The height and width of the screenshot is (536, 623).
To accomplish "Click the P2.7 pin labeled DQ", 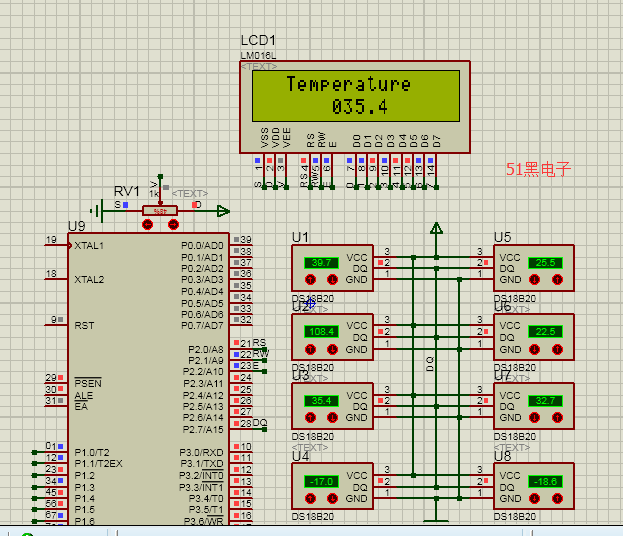I will point(249,423).
